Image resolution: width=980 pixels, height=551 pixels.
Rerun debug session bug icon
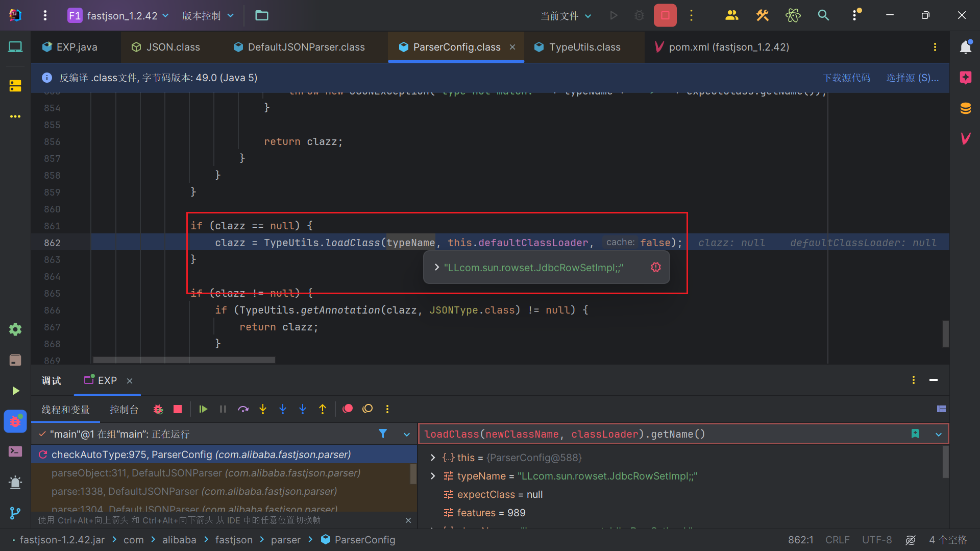pyautogui.click(x=158, y=409)
